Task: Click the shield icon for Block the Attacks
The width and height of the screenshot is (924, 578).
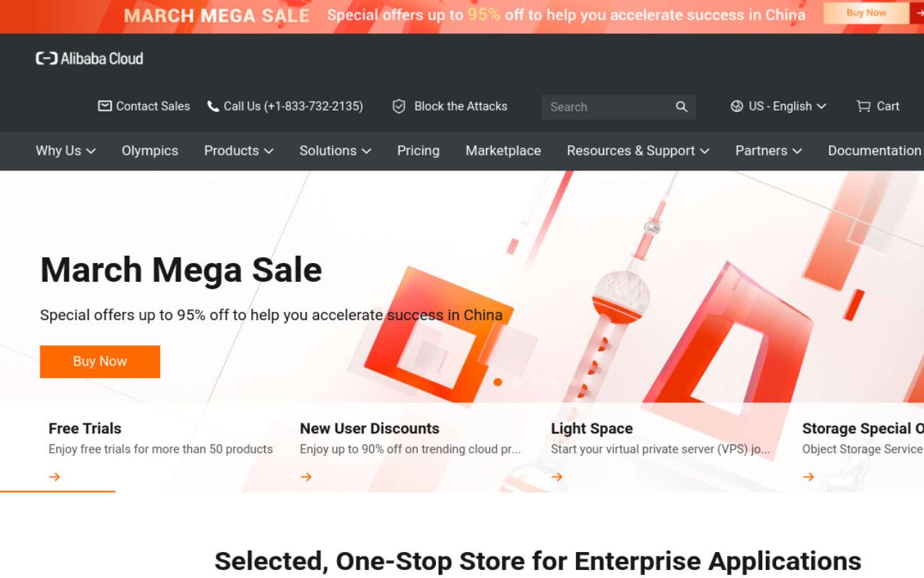Action: click(398, 106)
